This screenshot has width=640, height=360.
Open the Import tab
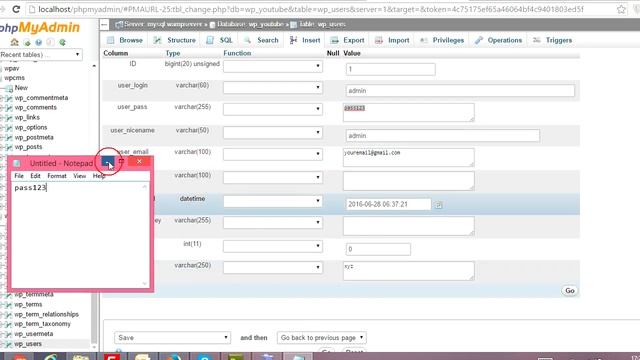click(x=392, y=40)
